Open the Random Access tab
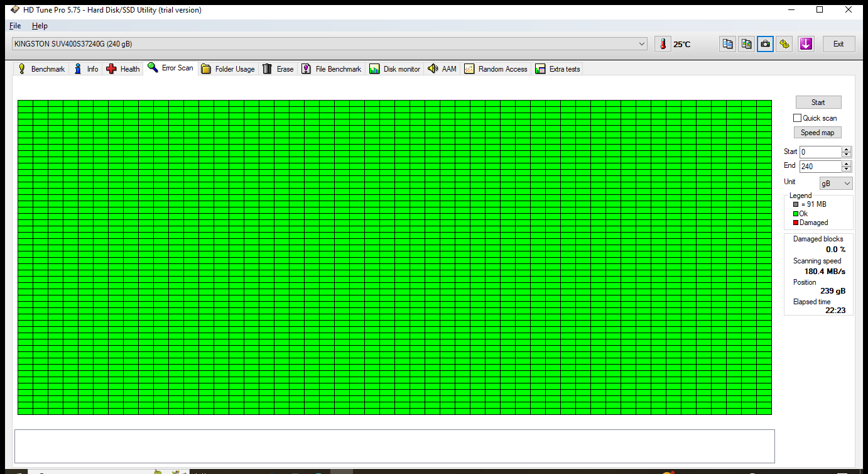Viewport: 868px width, 474px height. [x=496, y=69]
